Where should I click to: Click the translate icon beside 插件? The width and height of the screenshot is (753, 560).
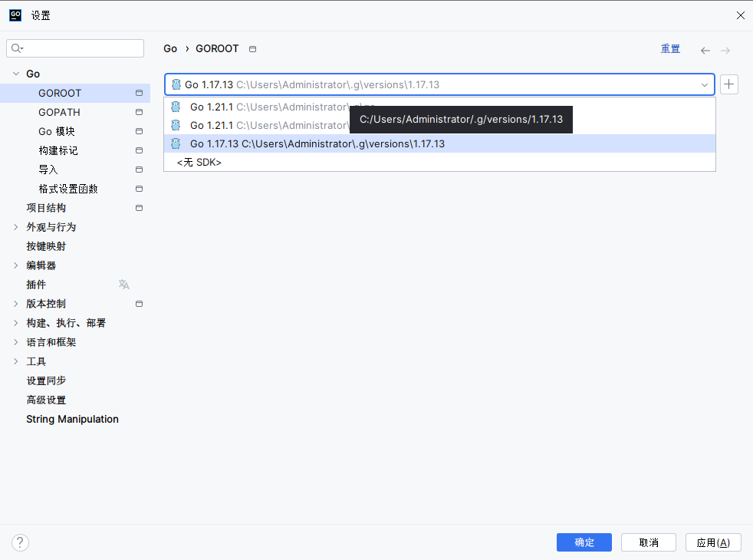point(124,285)
